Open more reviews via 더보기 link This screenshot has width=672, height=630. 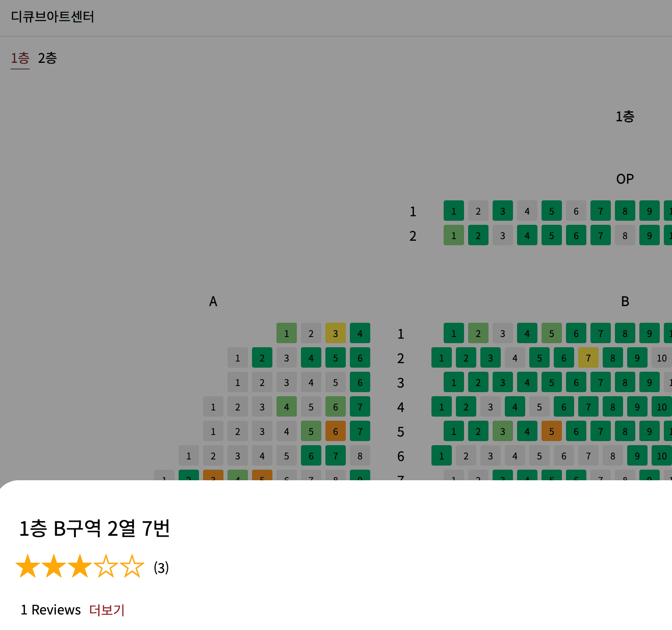(106, 610)
